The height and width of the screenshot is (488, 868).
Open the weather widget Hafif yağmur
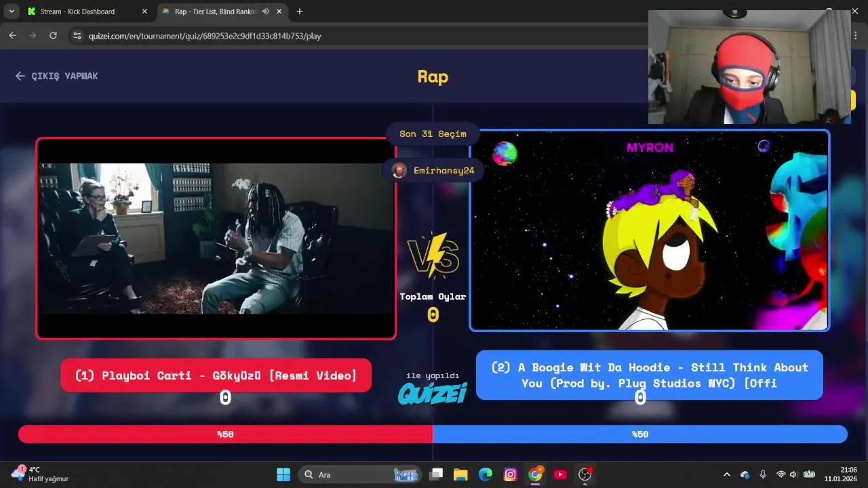(41, 474)
